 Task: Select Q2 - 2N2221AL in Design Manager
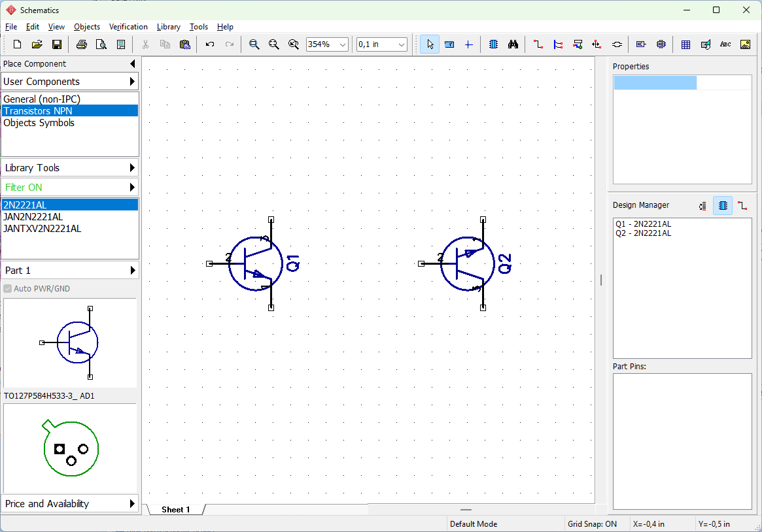coord(643,233)
